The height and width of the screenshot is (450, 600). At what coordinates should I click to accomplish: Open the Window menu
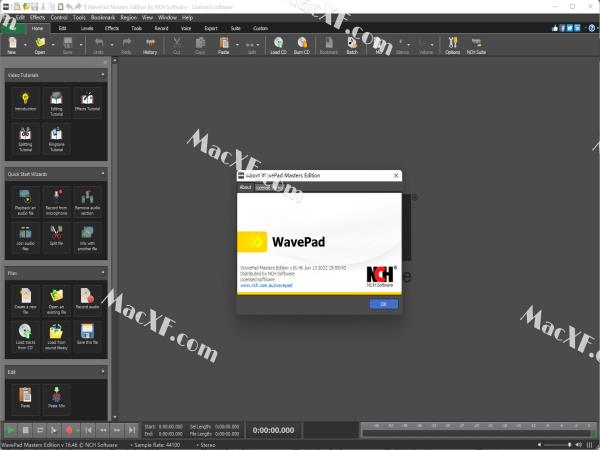click(x=167, y=18)
